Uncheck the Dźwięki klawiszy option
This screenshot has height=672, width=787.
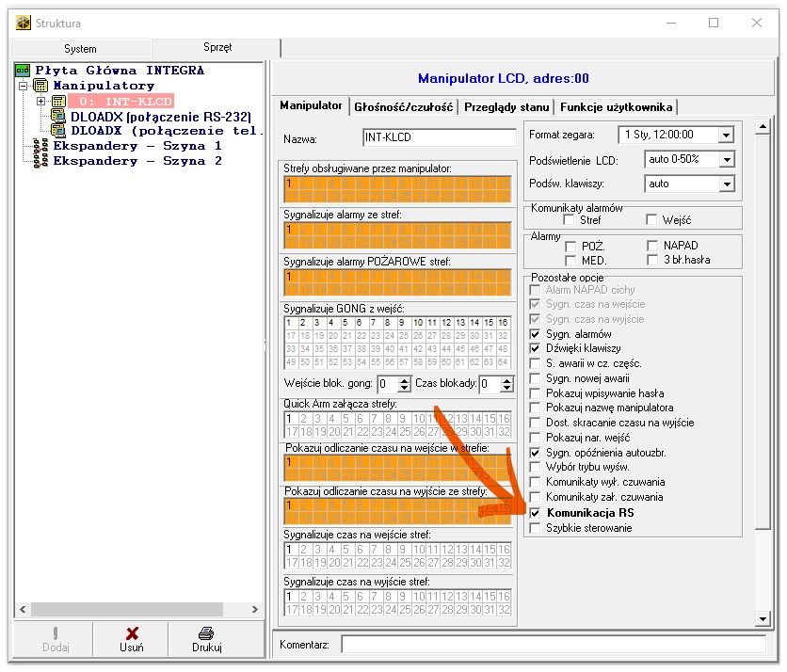[x=536, y=349]
